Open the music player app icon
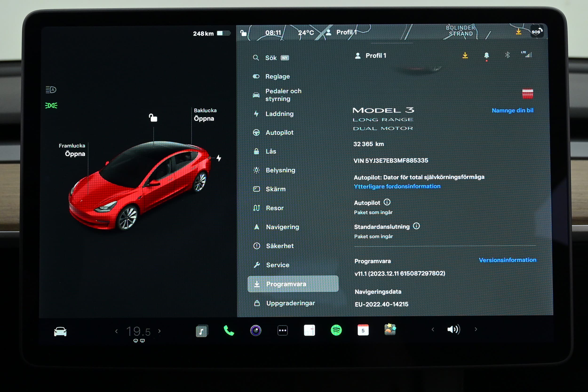 (x=202, y=331)
